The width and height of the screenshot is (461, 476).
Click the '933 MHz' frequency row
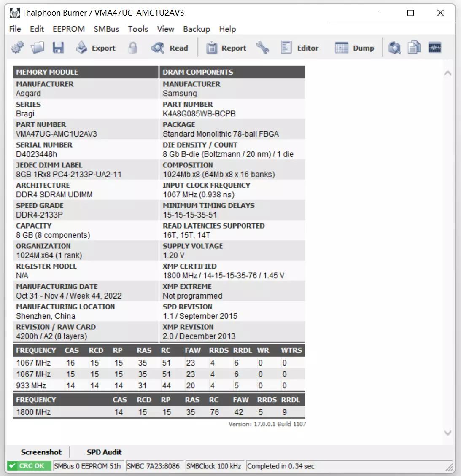click(159, 385)
